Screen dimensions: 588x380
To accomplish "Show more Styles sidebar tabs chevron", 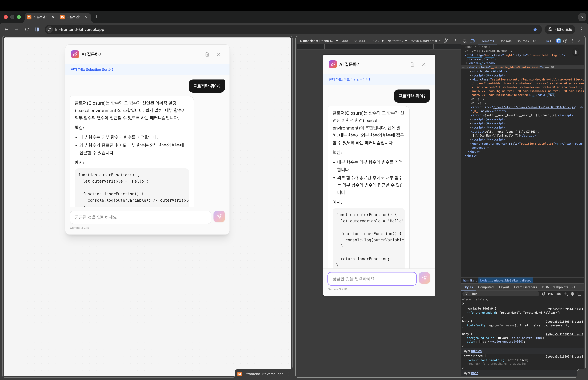I will pos(574,287).
